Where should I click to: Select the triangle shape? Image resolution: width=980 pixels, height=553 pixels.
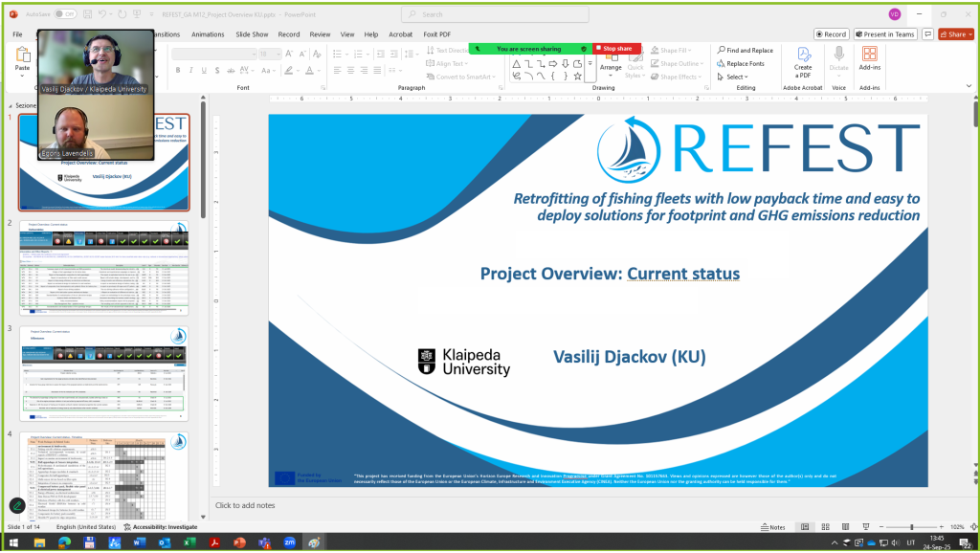[x=516, y=64]
